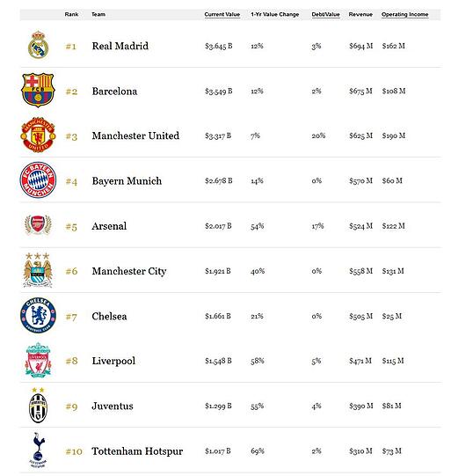The image size is (451, 476).
Task: Click the Manchester City eagle crest
Action: pyautogui.click(x=38, y=270)
